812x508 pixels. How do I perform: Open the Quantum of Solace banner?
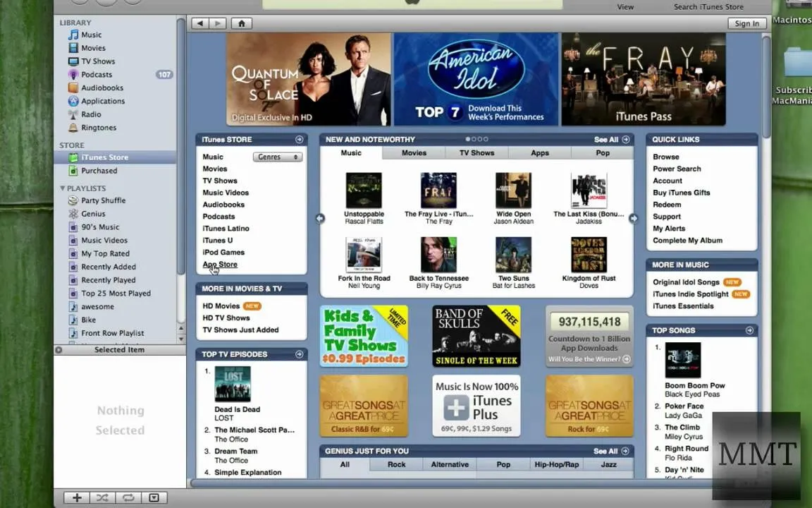(x=309, y=79)
